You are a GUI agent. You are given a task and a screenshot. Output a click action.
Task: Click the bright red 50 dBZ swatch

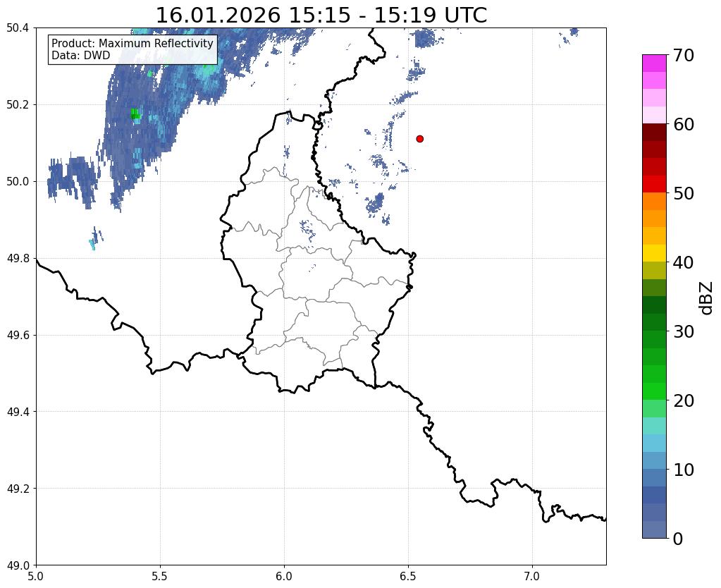pyautogui.click(x=654, y=185)
